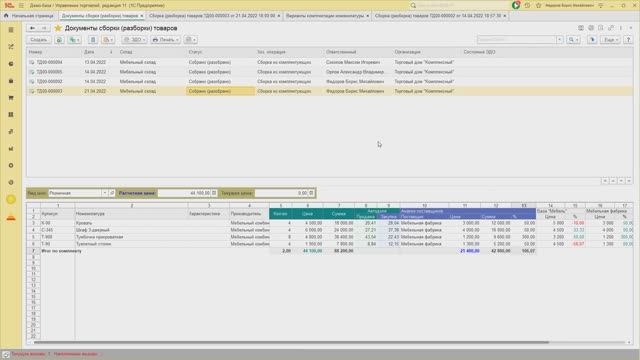
Task: Open the create-based-on dropdown button
Action: [74, 40]
